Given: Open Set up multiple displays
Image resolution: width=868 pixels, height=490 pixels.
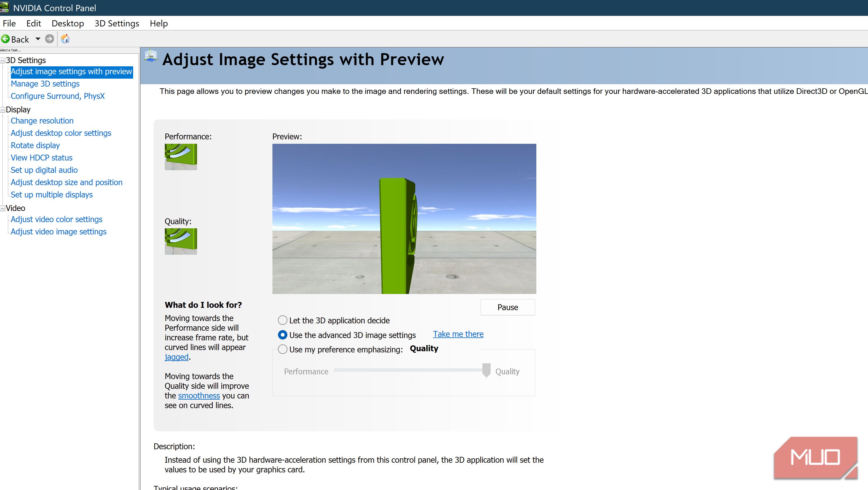Looking at the screenshot, I should click(x=52, y=195).
